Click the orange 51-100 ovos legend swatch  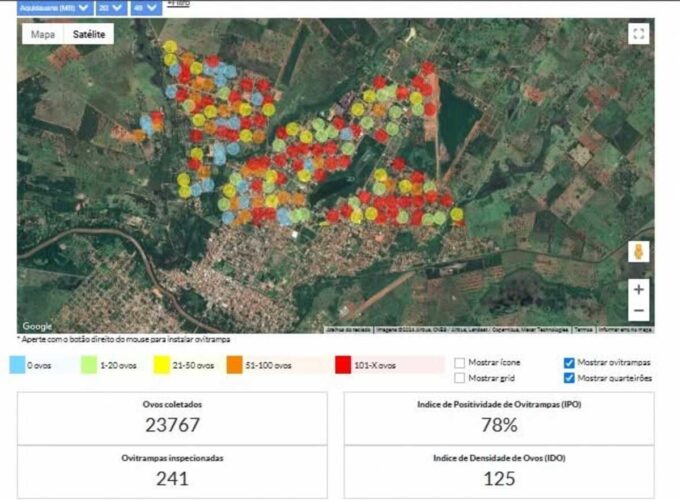point(234,365)
